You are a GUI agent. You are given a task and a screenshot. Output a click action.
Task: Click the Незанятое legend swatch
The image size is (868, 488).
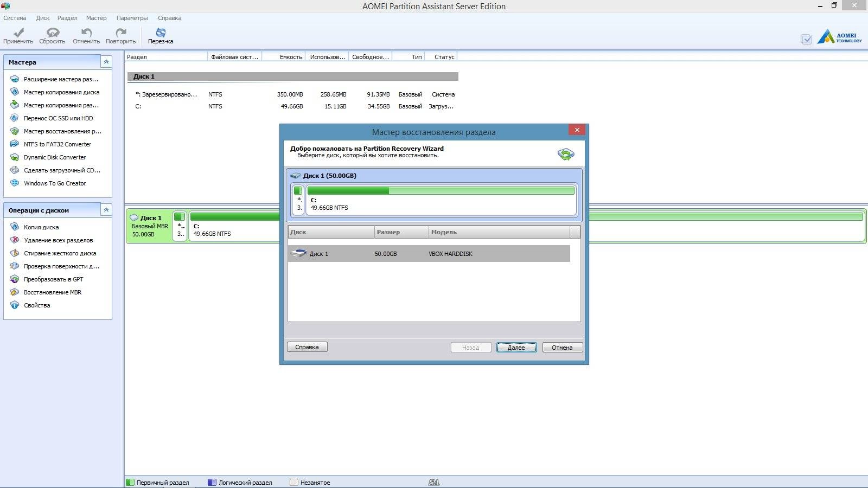coord(294,482)
